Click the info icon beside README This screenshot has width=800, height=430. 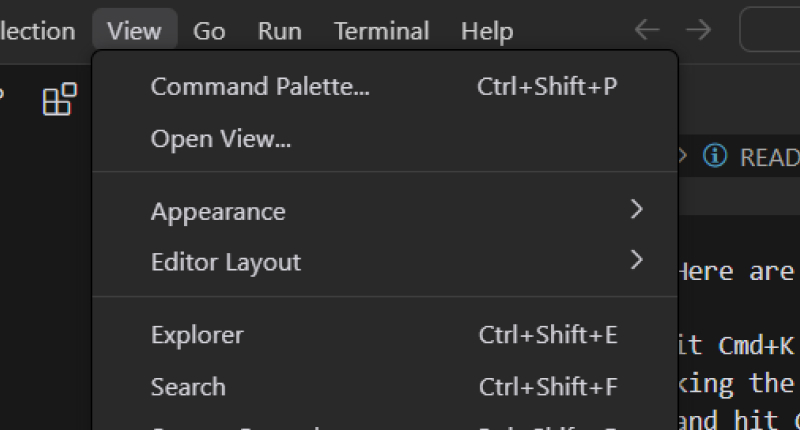pos(714,157)
